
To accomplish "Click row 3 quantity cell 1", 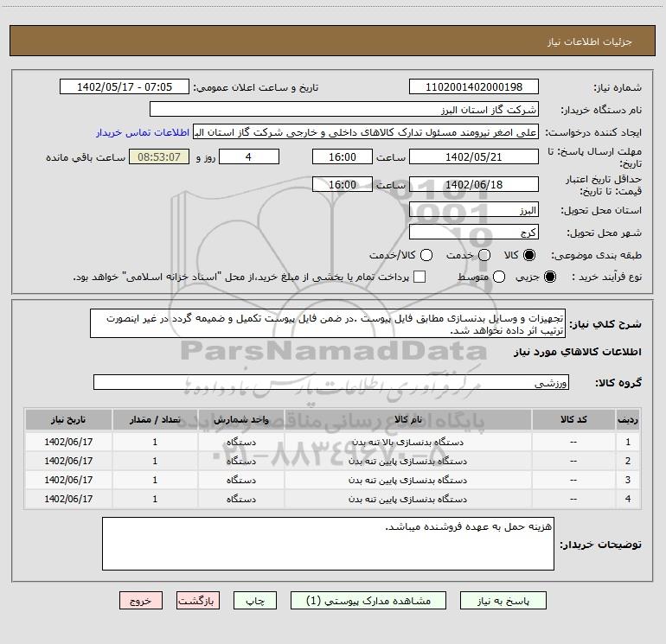I will 155,480.
